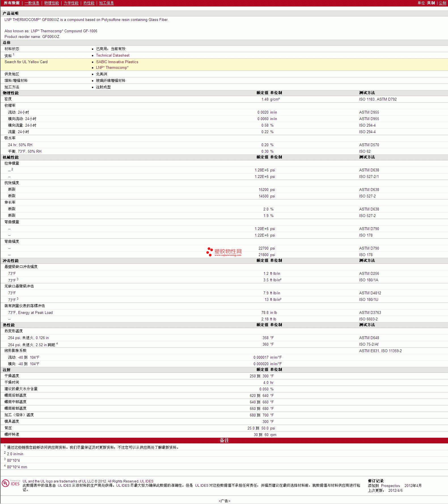Open SABIC Innovative Plastics link
This screenshot has height=504, width=448.
[x=117, y=62]
